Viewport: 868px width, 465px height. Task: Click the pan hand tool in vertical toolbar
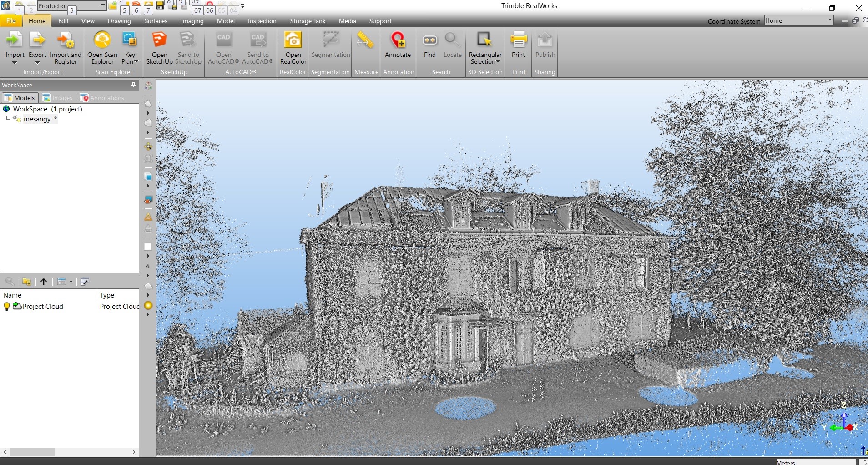[148, 104]
